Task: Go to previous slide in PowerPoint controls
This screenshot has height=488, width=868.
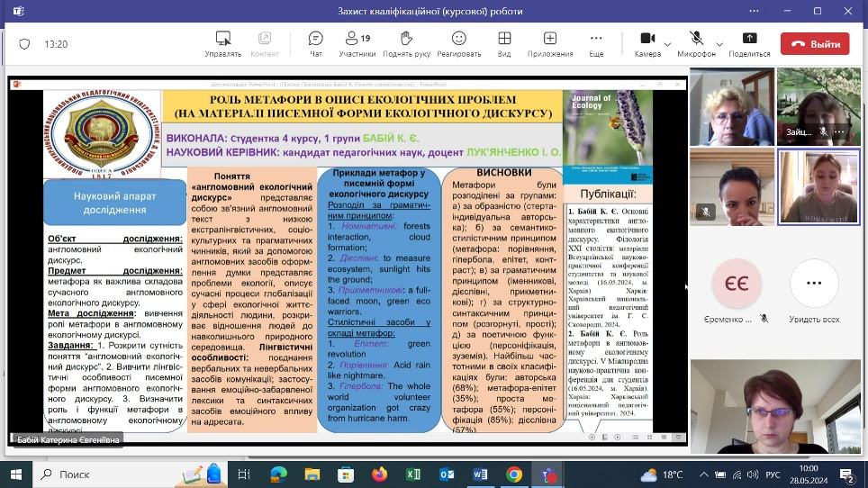Action: coord(592,437)
